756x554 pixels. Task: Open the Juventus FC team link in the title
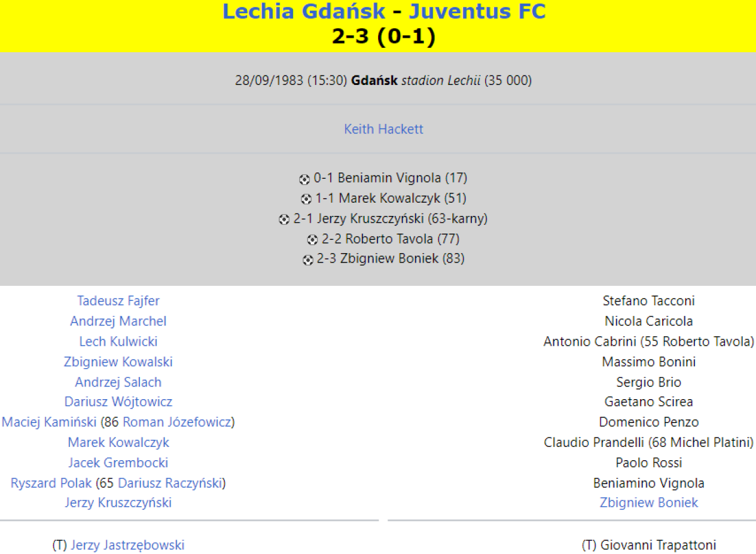(x=477, y=11)
